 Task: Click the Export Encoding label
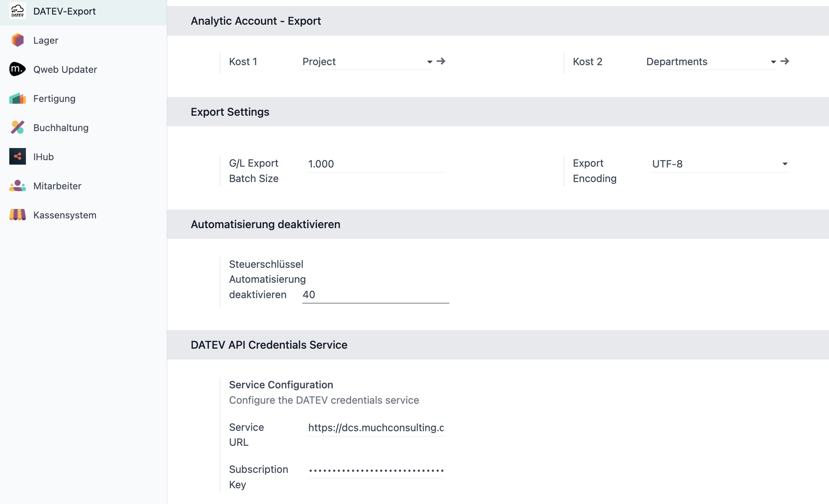pyautogui.click(x=595, y=171)
